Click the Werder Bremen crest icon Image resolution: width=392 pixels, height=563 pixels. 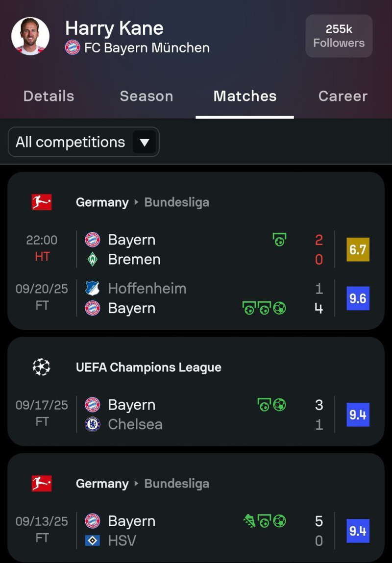[x=93, y=259]
